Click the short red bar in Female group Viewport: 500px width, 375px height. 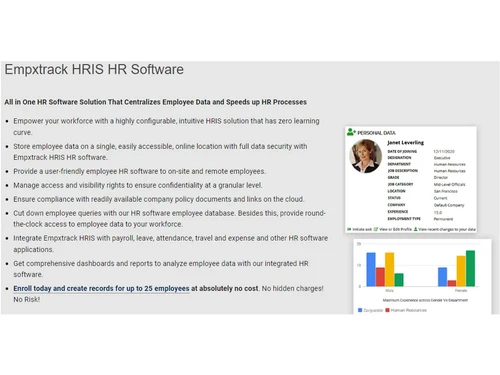[452, 283]
